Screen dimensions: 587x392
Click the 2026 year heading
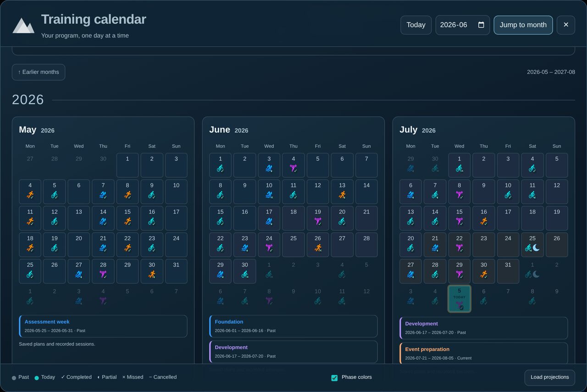coord(28,100)
